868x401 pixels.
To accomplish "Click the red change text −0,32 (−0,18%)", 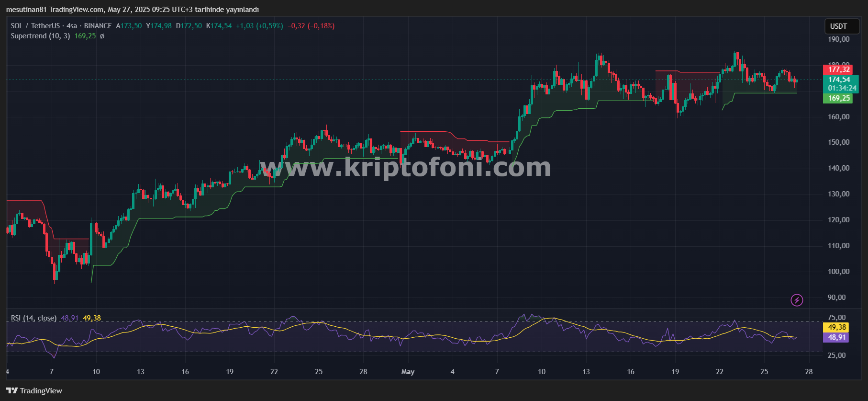I will (311, 26).
